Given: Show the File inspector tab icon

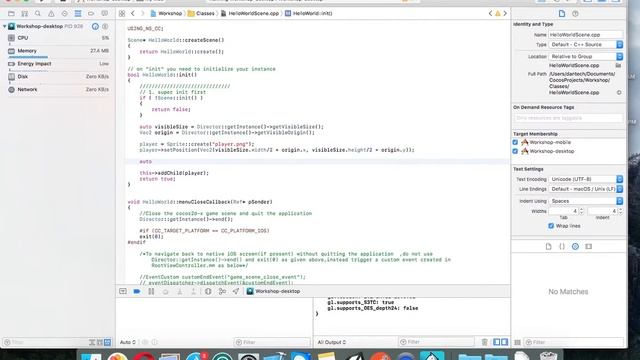Looking at the screenshot, I should tap(562, 13).
